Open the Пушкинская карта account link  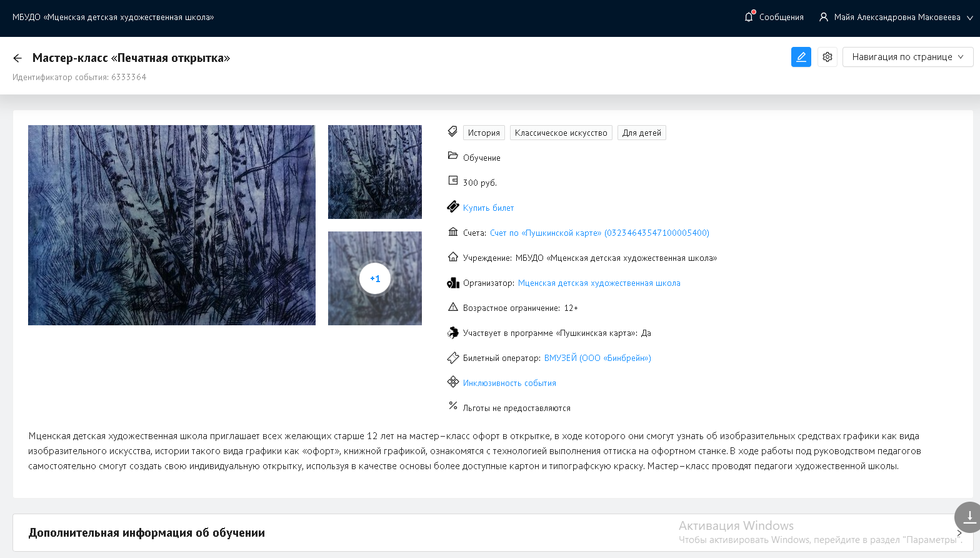(x=599, y=233)
